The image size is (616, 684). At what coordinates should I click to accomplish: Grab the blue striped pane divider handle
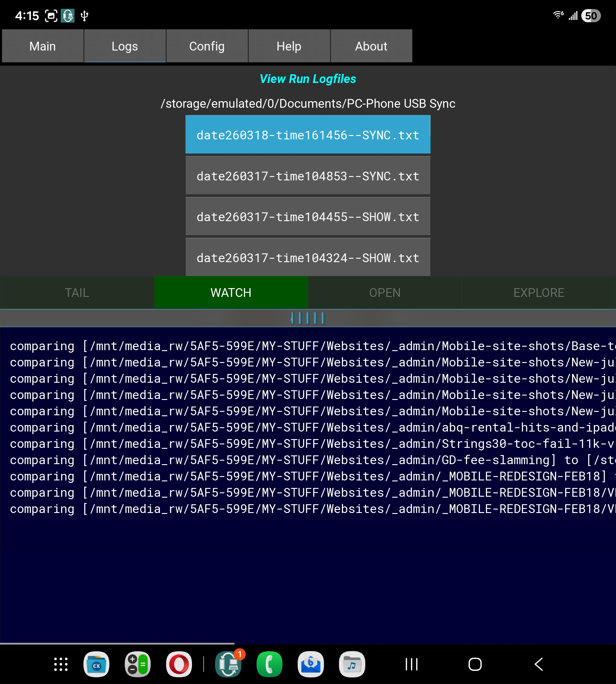coord(308,318)
